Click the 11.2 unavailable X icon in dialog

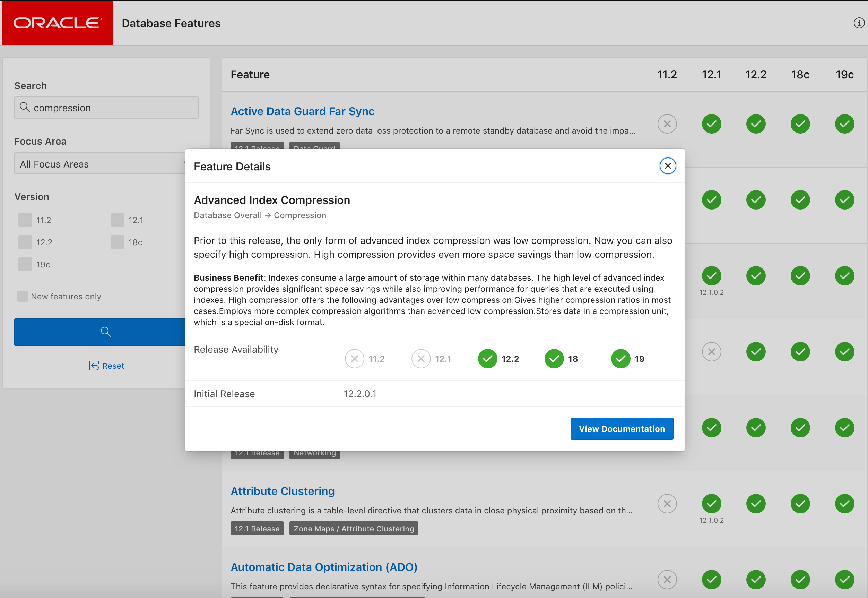(x=354, y=359)
